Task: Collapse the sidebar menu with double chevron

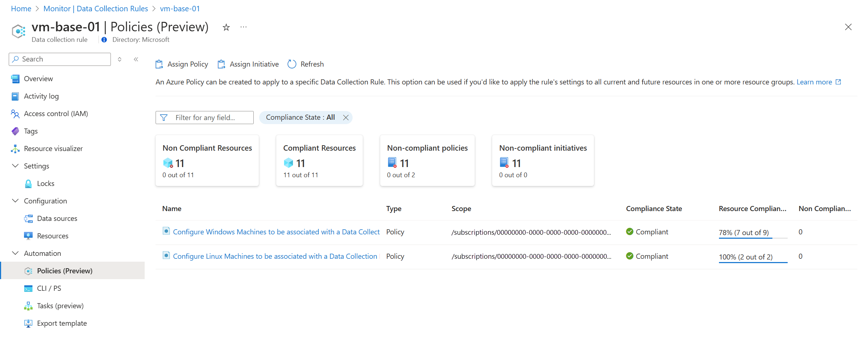Action: 136,59
